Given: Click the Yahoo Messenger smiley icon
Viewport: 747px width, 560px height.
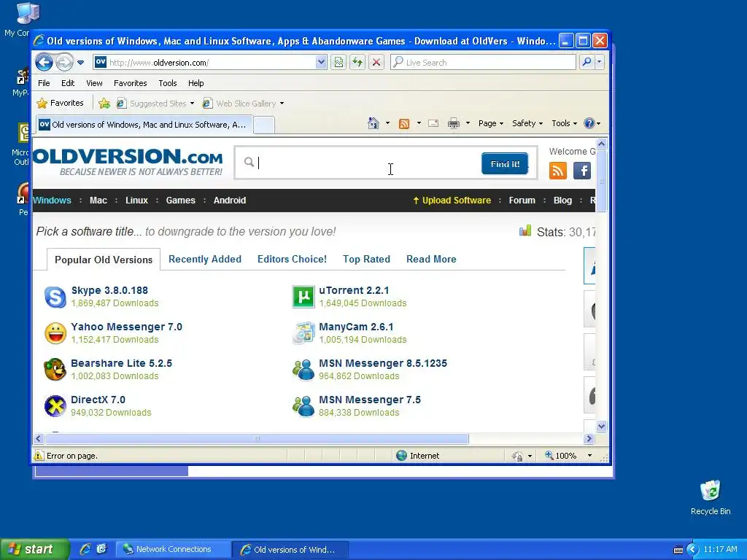Looking at the screenshot, I should [55, 333].
